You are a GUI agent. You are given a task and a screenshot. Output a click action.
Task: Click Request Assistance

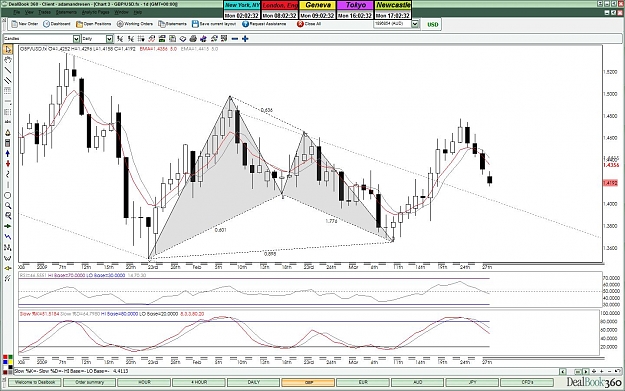pyautogui.click(x=264, y=24)
